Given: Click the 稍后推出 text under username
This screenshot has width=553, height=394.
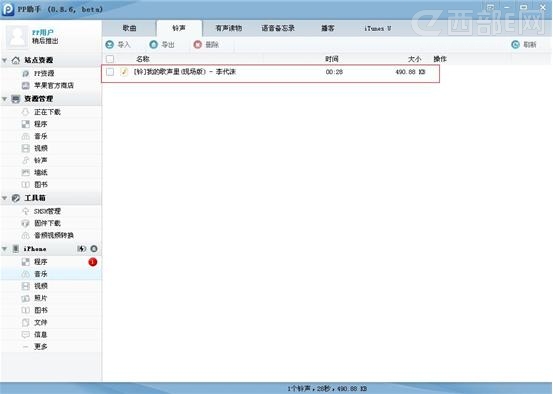Looking at the screenshot, I should tap(45, 41).
